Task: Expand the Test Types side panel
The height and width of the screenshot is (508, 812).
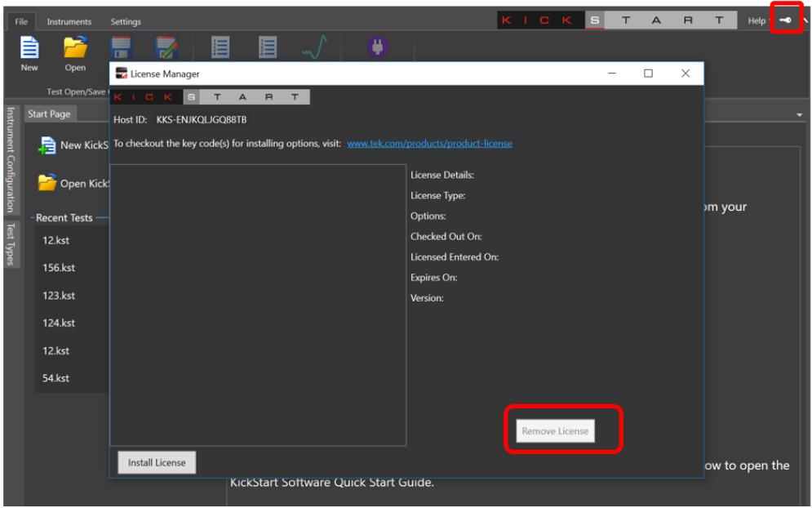Action: pyautogui.click(x=10, y=243)
